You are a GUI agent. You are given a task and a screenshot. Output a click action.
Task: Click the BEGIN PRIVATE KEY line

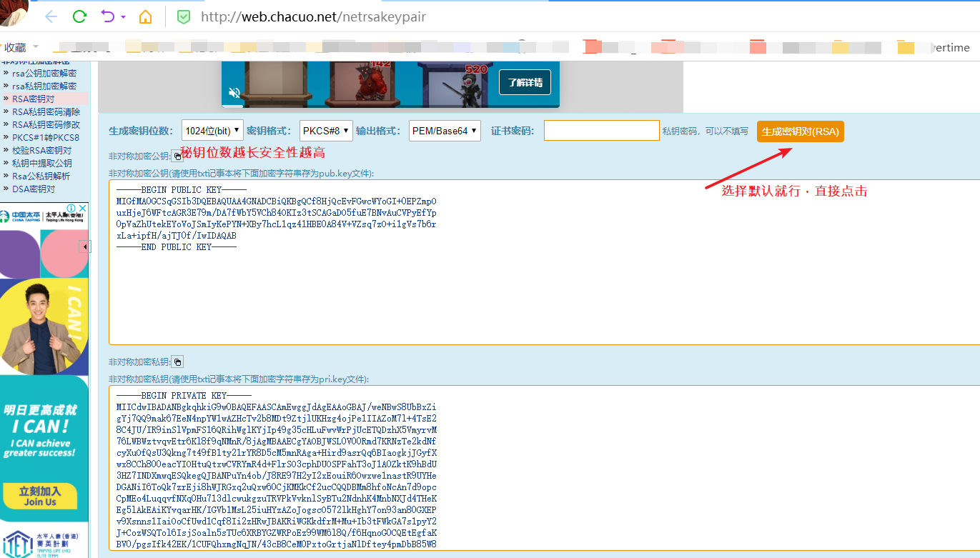(x=184, y=396)
